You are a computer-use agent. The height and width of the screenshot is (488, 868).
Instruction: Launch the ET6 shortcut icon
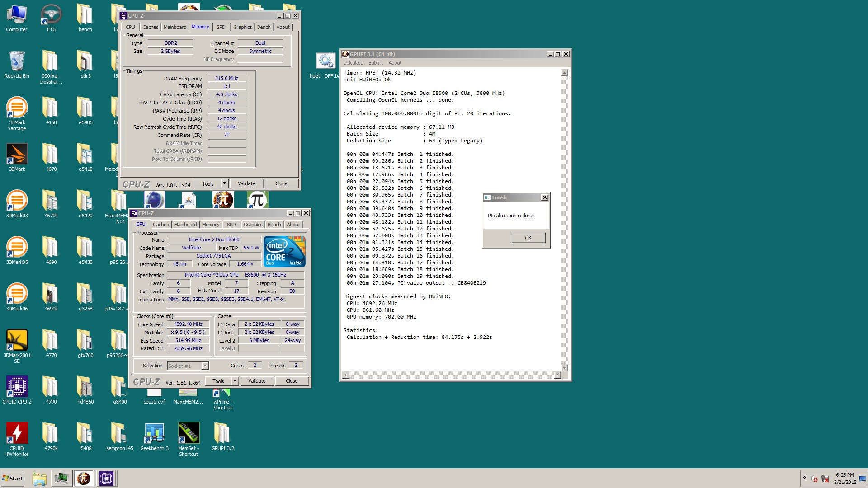[51, 18]
